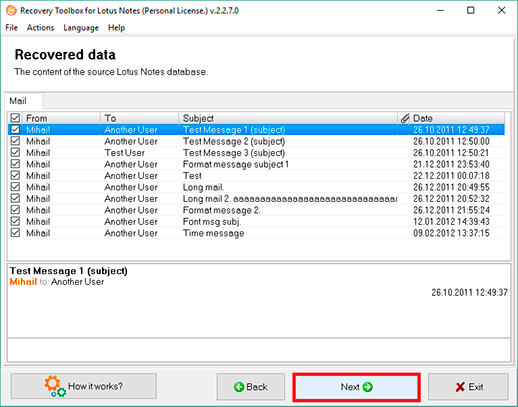Sort by the From column header
The image size is (518, 407).
[62, 118]
